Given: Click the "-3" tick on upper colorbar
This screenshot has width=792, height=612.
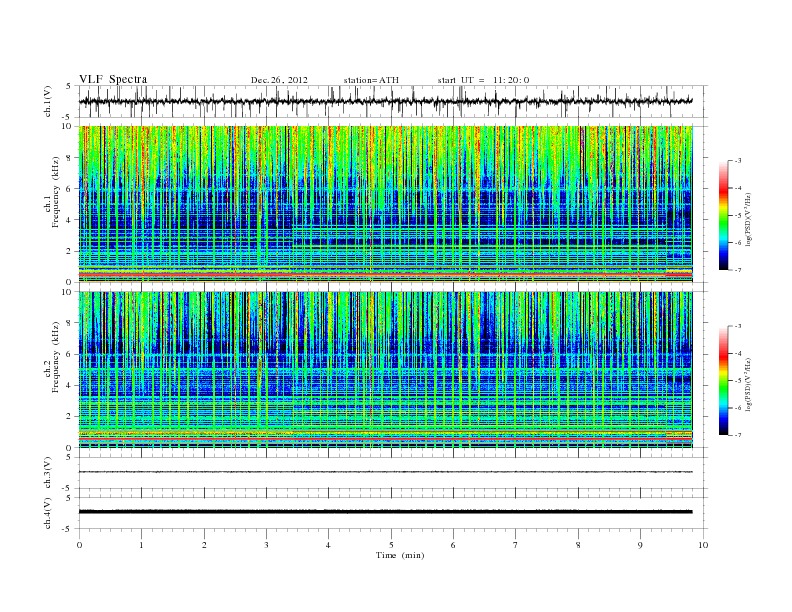Looking at the screenshot, I should point(738,161).
